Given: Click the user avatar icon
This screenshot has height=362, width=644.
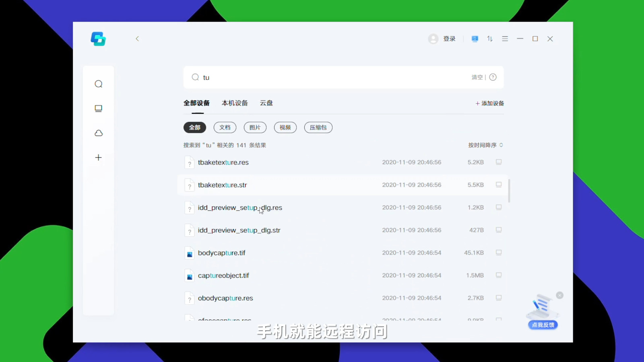Looking at the screenshot, I should 433,39.
